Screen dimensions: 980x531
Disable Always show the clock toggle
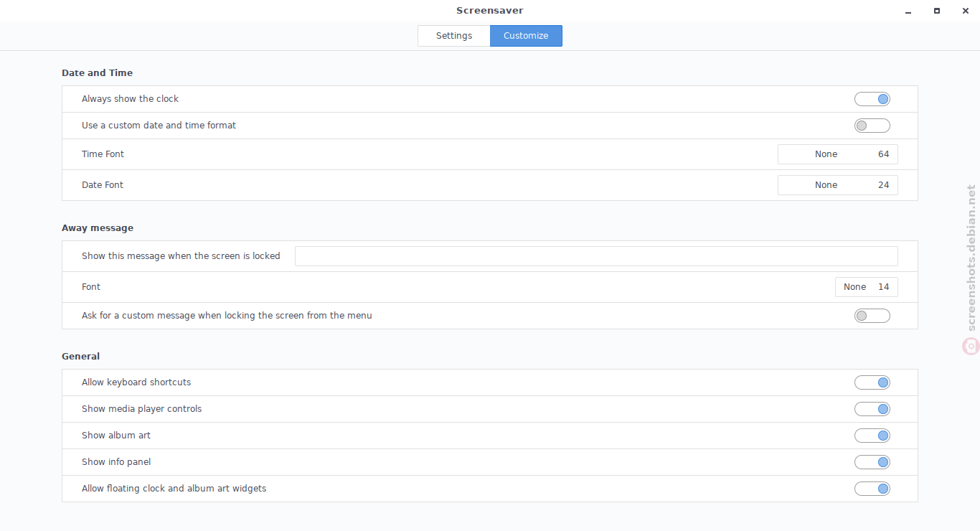pos(872,99)
